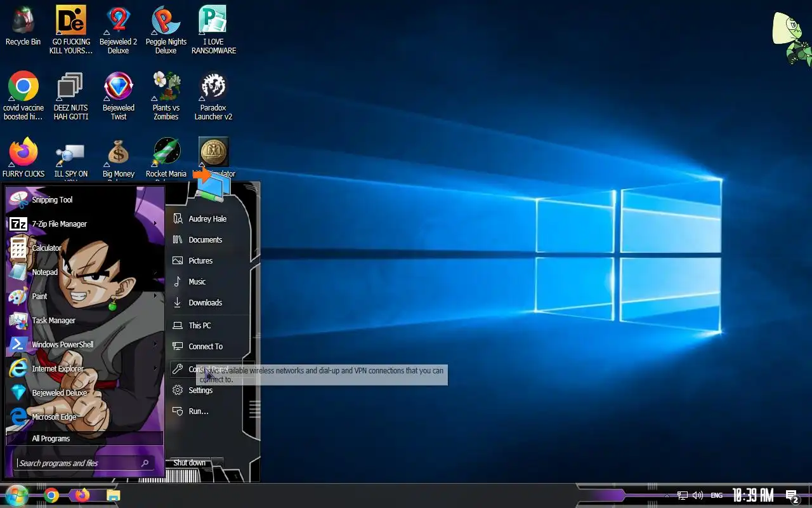Open Firefox from the taskbar
812x508 pixels.
point(82,495)
